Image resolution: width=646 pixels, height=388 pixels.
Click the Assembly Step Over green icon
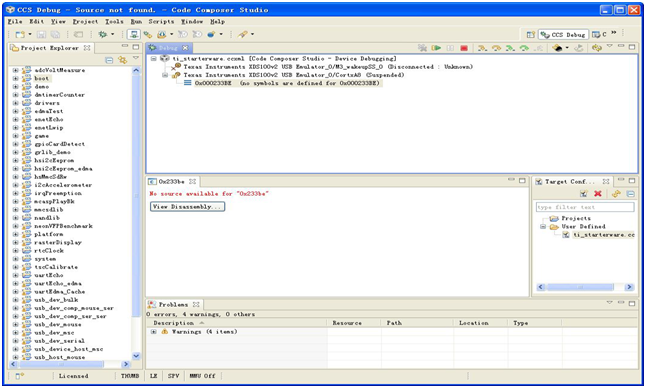pyautogui.click(x=524, y=48)
